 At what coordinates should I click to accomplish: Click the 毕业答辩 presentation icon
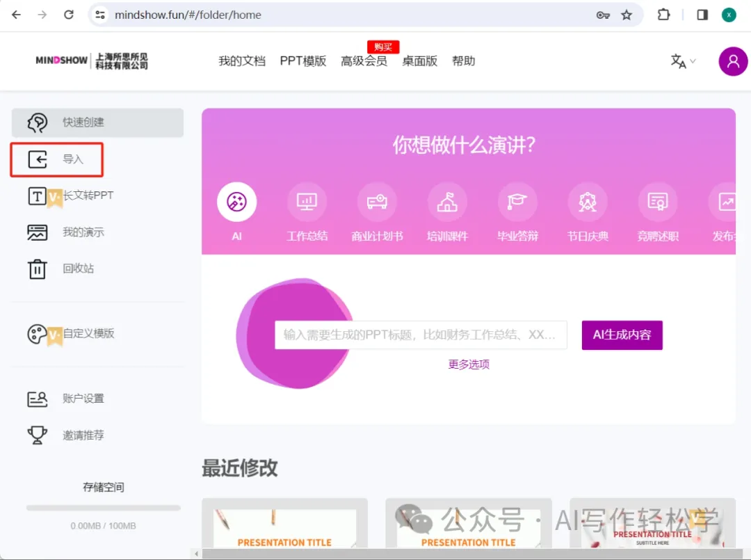click(x=517, y=202)
